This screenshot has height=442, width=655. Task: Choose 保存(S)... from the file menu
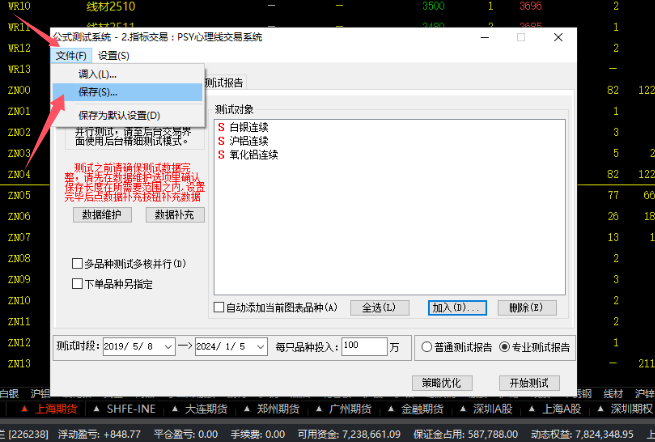point(127,92)
